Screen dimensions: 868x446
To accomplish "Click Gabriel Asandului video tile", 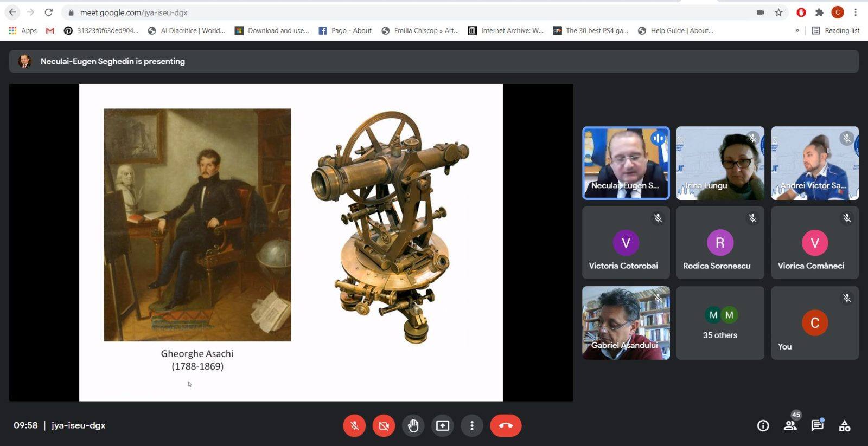I will [x=626, y=323].
